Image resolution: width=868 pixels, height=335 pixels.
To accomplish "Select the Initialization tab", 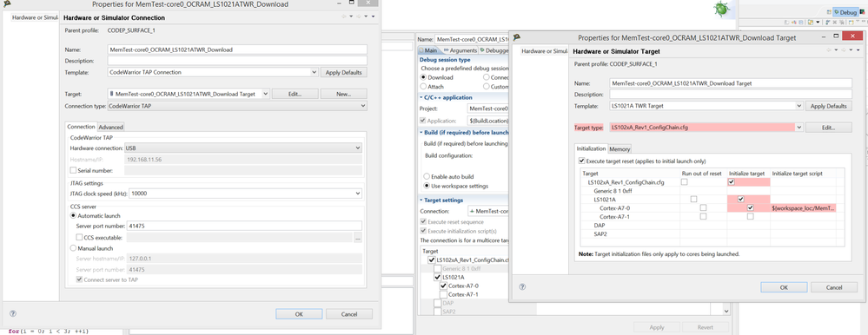I will click(591, 148).
